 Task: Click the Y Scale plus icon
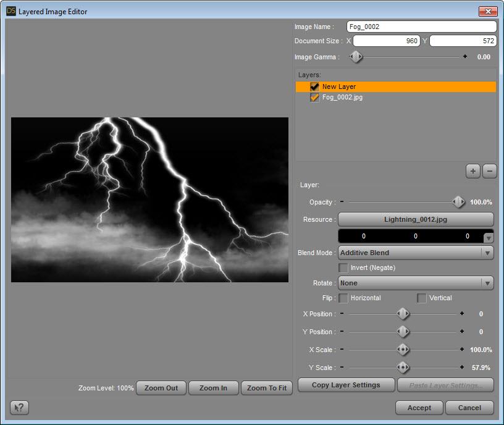[x=462, y=367]
